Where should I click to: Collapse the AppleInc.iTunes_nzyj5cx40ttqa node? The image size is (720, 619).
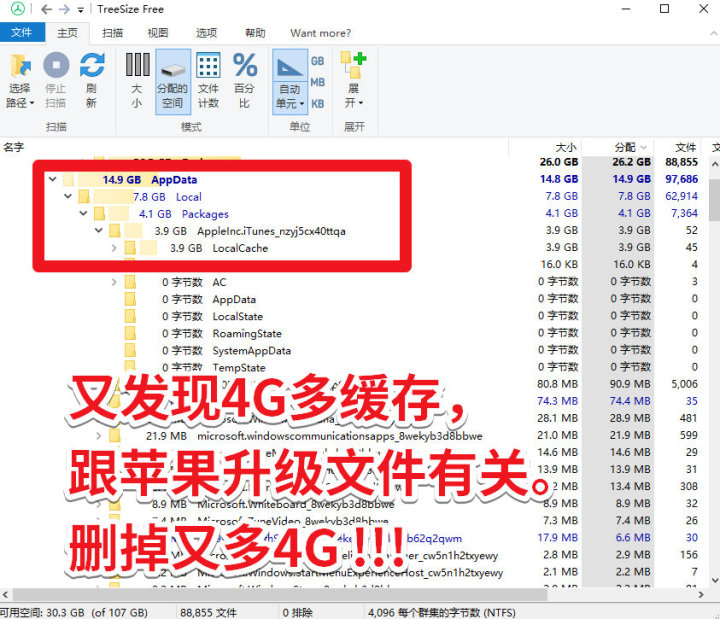click(99, 231)
